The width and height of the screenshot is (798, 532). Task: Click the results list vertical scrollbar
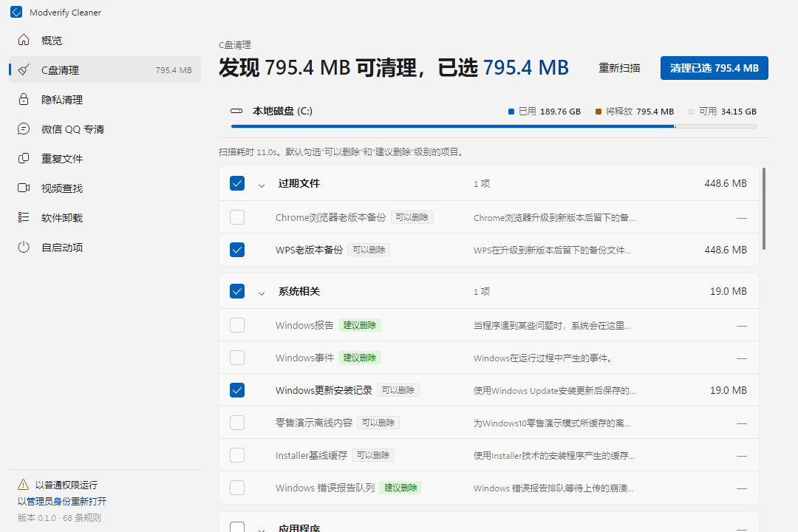[764, 208]
